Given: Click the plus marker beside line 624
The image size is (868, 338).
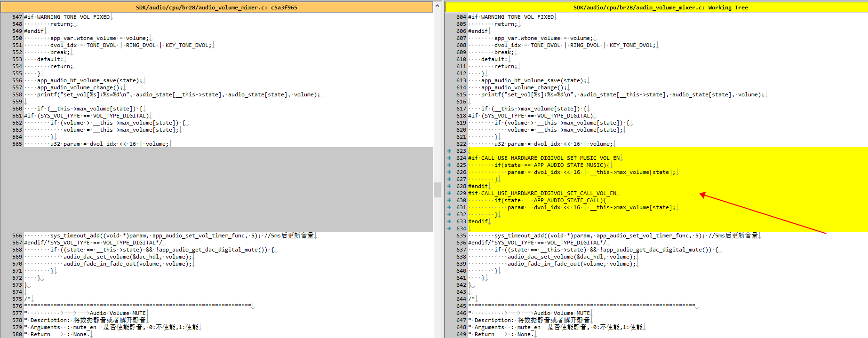Looking at the screenshot, I should (x=449, y=158).
